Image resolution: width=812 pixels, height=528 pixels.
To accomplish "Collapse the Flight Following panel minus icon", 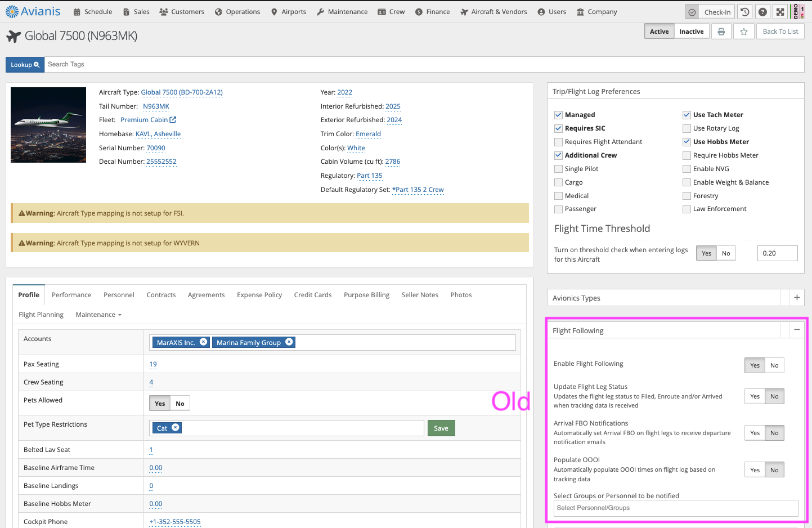I will pos(797,330).
